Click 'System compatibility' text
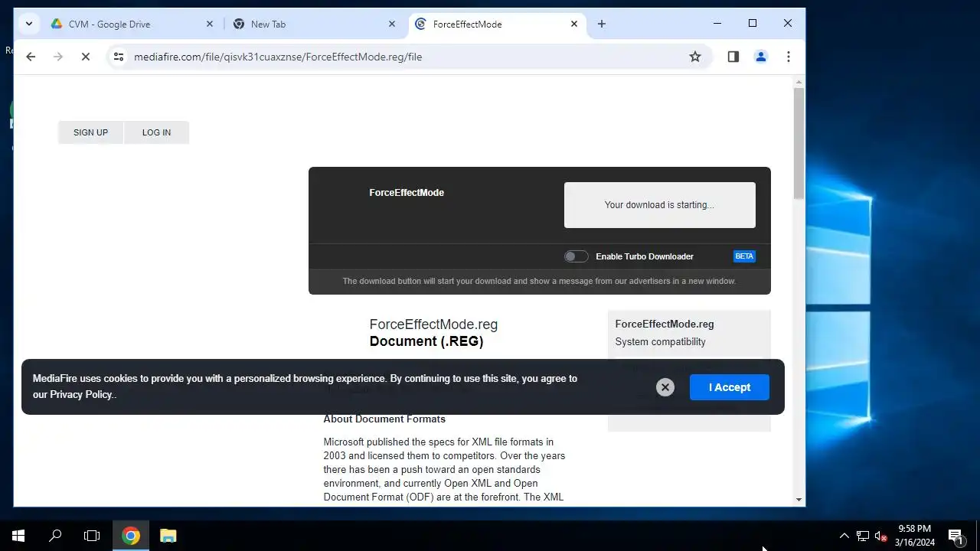The width and height of the screenshot is (980, 551). [661, 342]
